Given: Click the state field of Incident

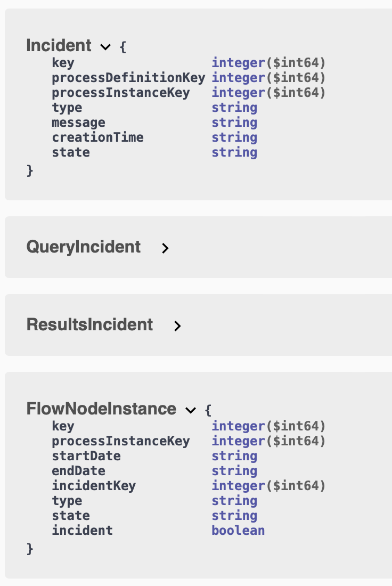Looking at the screenshot, I should (70, 152).
